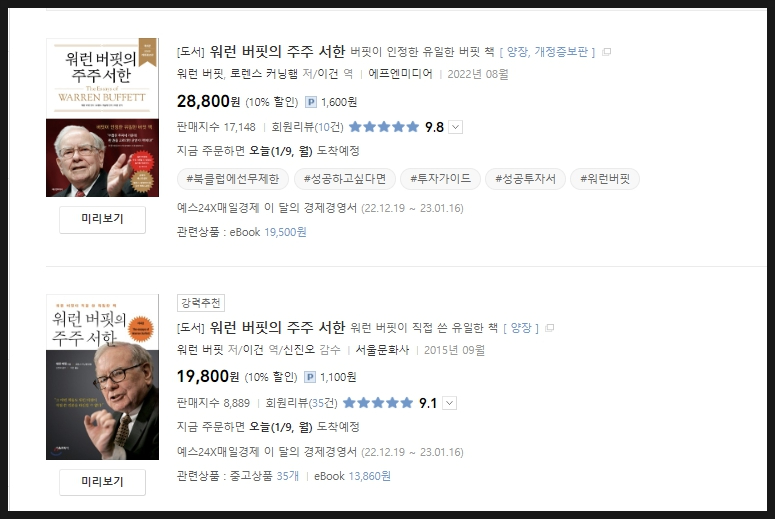The width and height of the screenshot is (775, 519).
Task: Open 회원리뷰(10건) reviews link
Action: pos(307,128)
